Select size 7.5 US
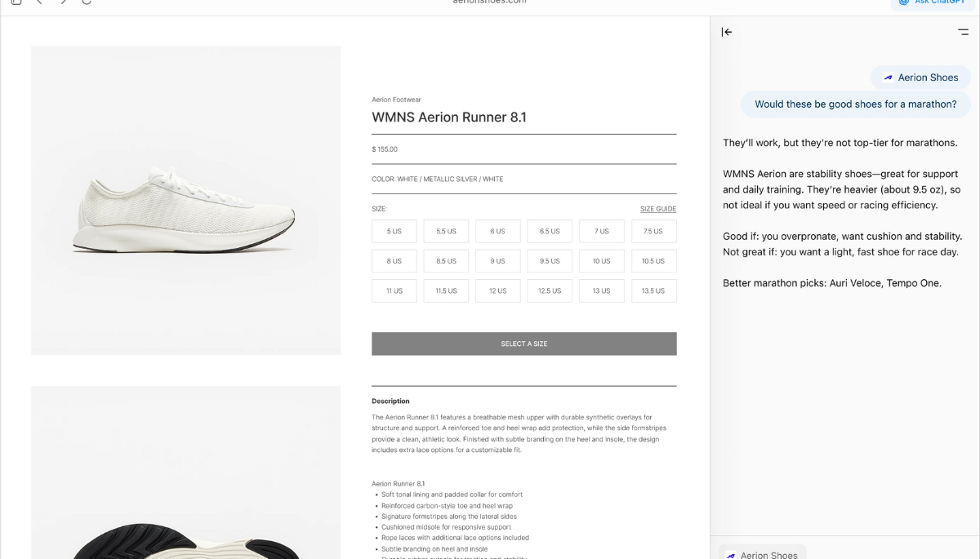This screenshot has width=980, height=559. [653, 231]
